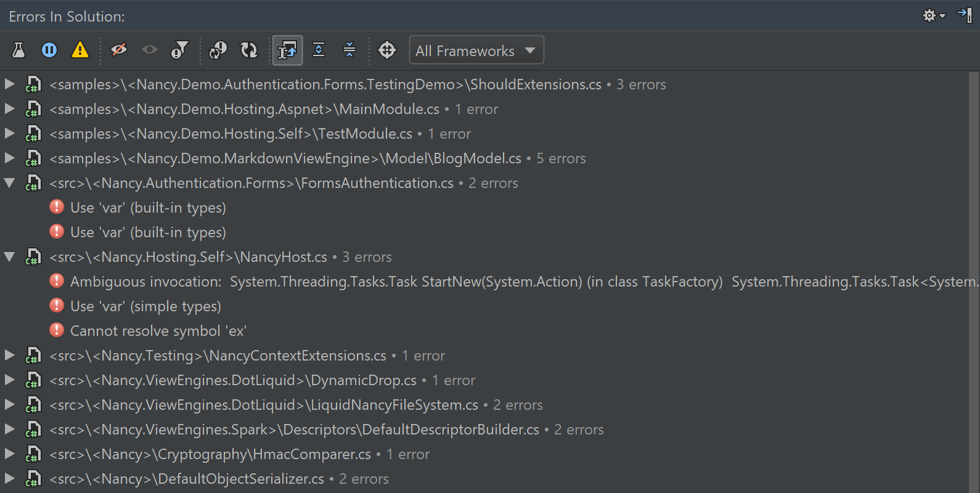Expand the DefaultObjectSerializer.cs node
Screen dimensions: 980x493
pyautogui.click(x=9, y=478)
